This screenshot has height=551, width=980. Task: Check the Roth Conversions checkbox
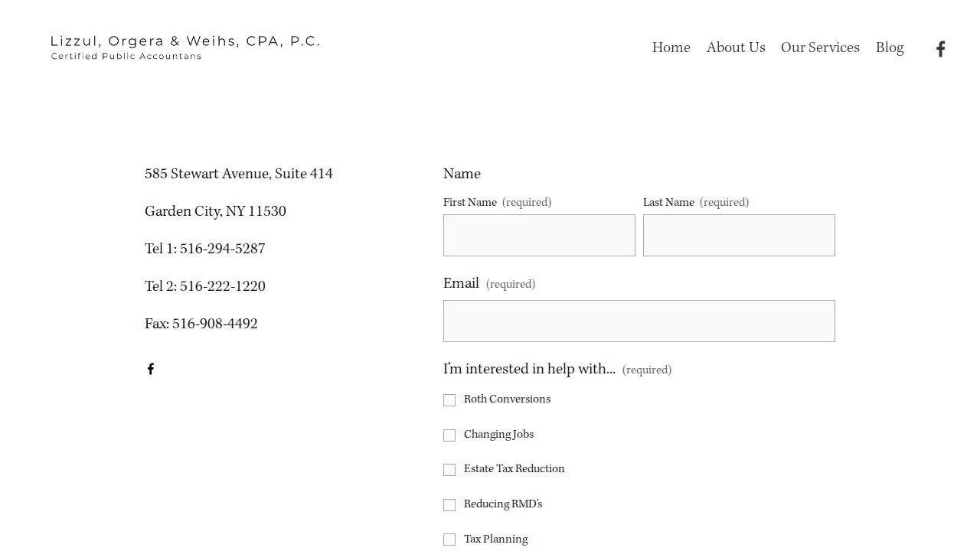coord(449,400)
